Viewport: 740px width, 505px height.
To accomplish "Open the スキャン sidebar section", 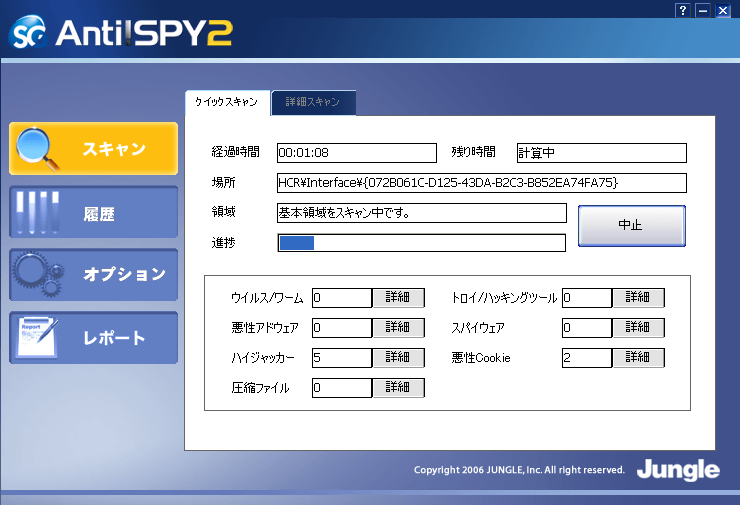I will 93,149.
